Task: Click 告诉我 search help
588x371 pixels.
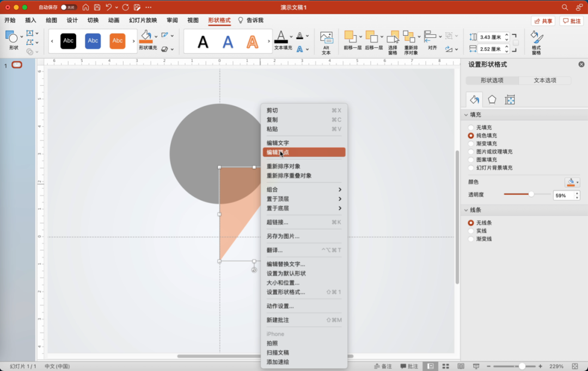Action: pyautogui.click(x=251, y=20)
